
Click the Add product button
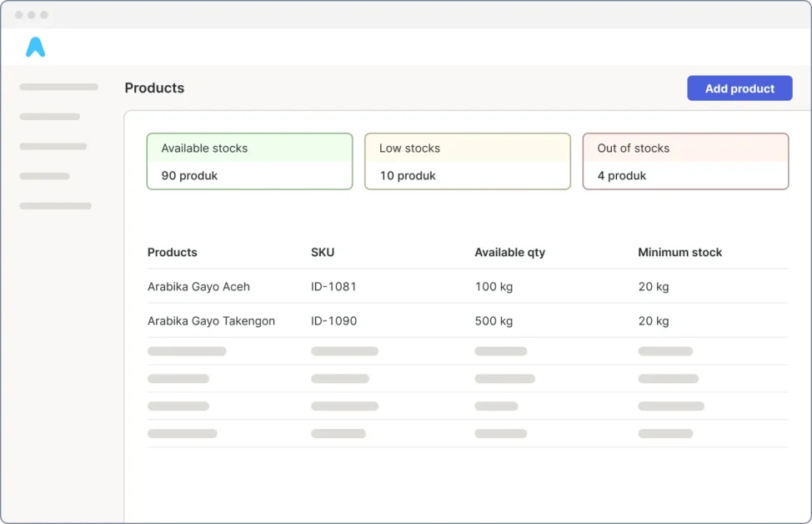(739, 88)
